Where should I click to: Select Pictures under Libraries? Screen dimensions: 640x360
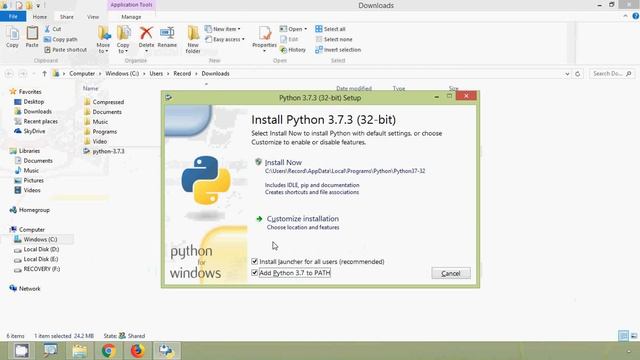[x=33, y=180]
